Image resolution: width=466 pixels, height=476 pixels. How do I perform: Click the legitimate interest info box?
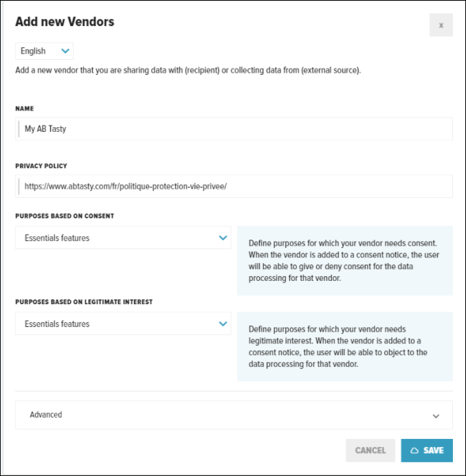point(344,346)
